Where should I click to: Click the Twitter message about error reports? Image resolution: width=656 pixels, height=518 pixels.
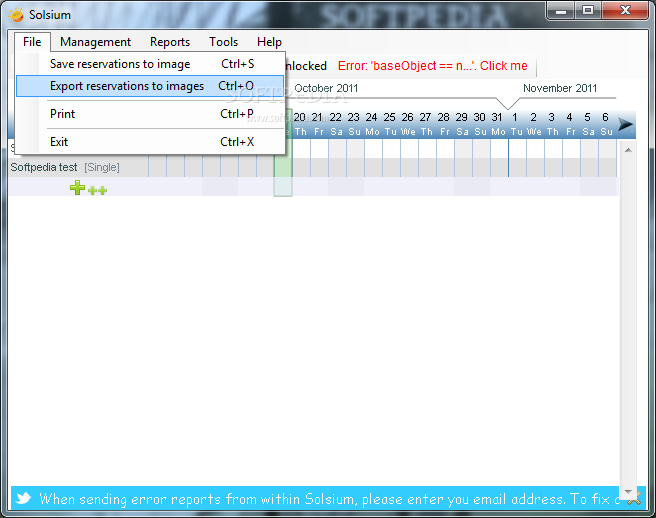tap(329, 499)
